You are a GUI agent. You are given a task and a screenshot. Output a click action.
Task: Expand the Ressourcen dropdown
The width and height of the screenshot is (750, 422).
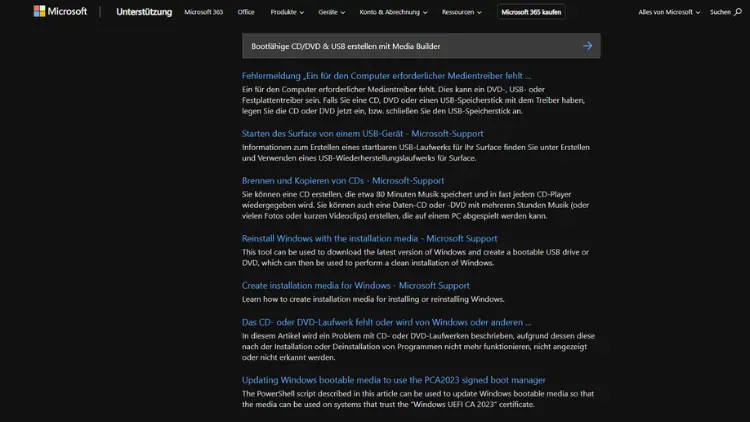(462, 12)
